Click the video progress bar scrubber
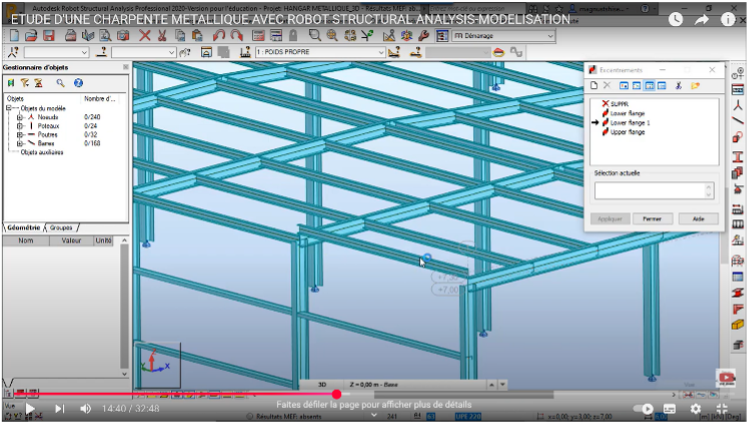Viewport: 751px width, 424px height. pos(337,394)
